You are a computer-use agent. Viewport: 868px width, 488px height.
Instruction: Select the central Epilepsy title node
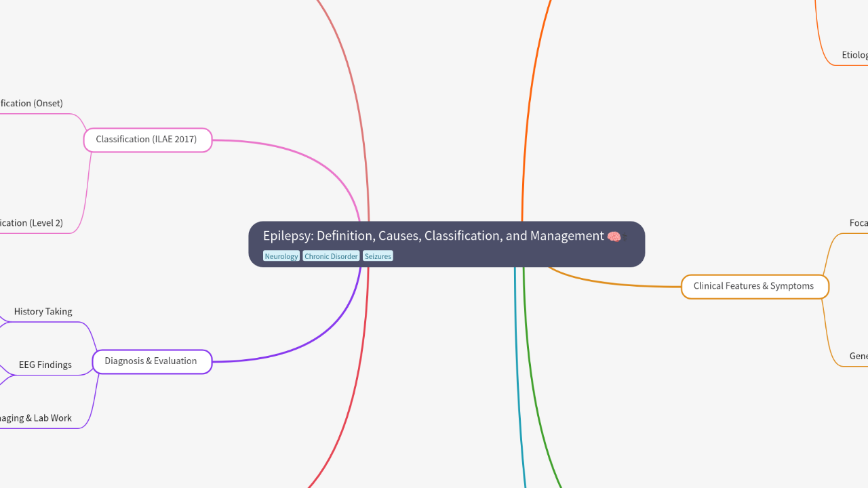(434, 237)
